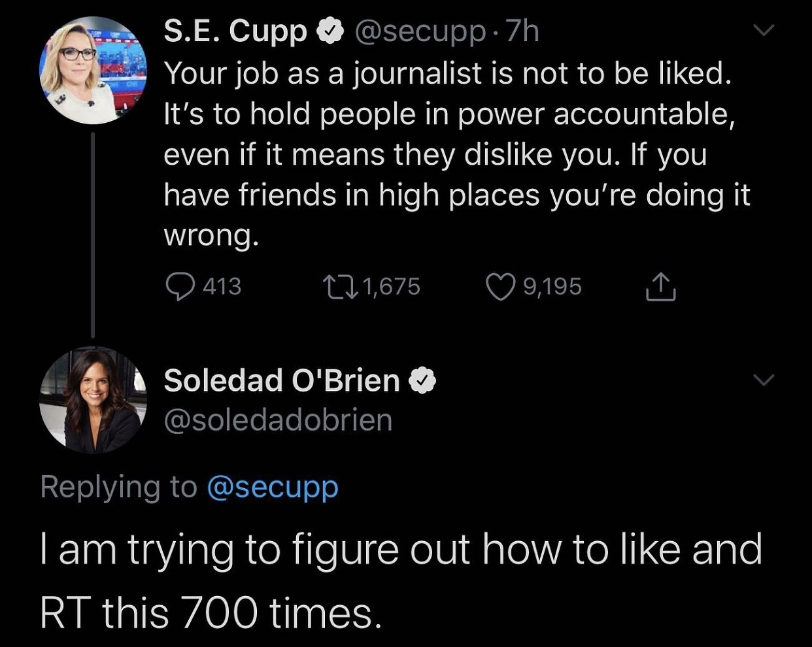The height and width of the screenshot is (647, 812).
Task: Click Soledad O'Brien's verified badge
Action: coord(422,380)
